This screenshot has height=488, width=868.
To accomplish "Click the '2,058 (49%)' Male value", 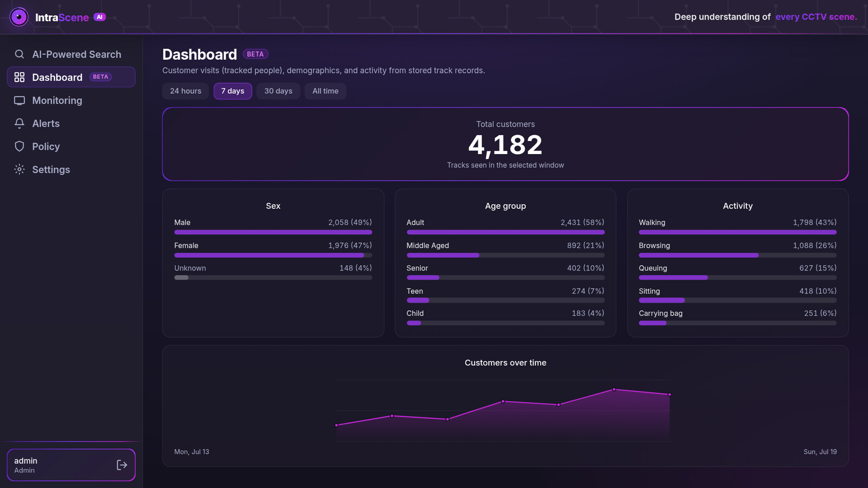I will click(x=350, y=222).
